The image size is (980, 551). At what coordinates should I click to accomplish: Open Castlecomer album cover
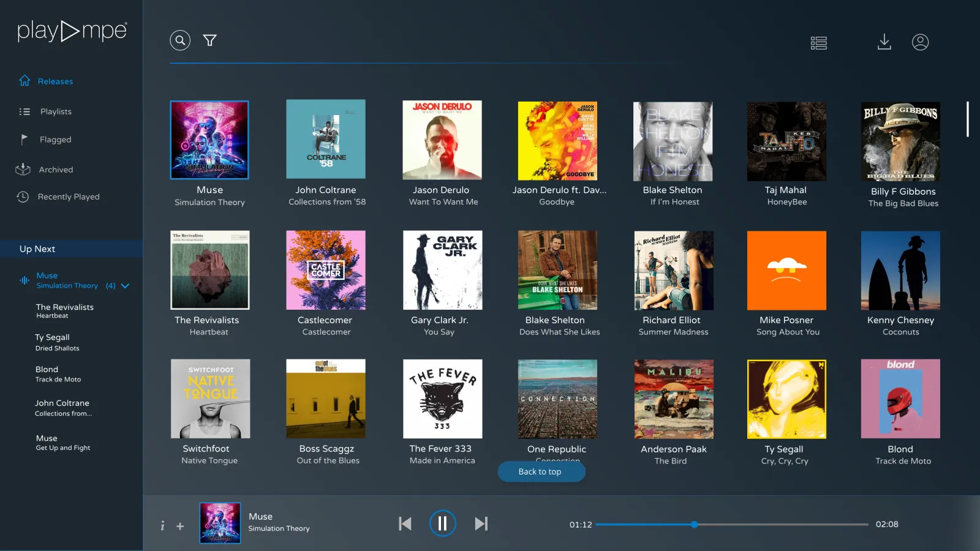click(x=326, y=270)
